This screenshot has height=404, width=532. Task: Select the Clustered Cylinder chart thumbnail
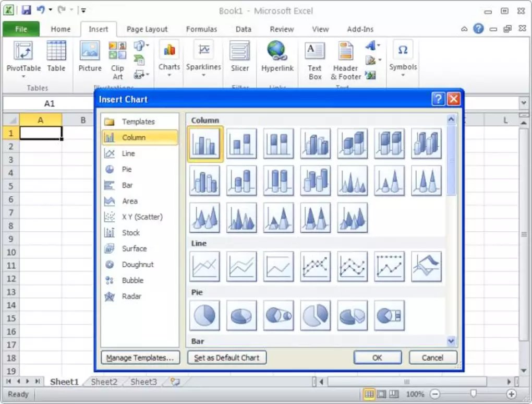[204, 180]
